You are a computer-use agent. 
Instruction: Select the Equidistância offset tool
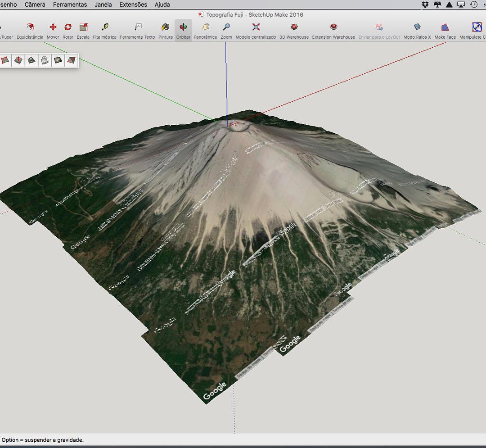[30, 27]
